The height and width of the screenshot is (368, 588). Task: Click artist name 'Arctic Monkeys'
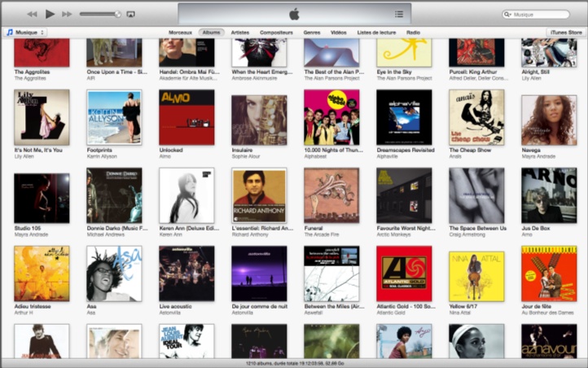pyautogui.click(x=393, y=234)
